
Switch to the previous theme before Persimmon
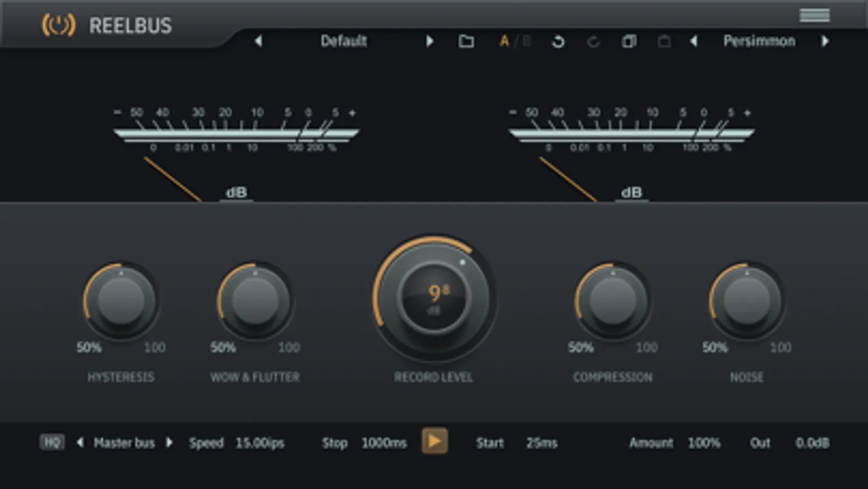[694, 41]
